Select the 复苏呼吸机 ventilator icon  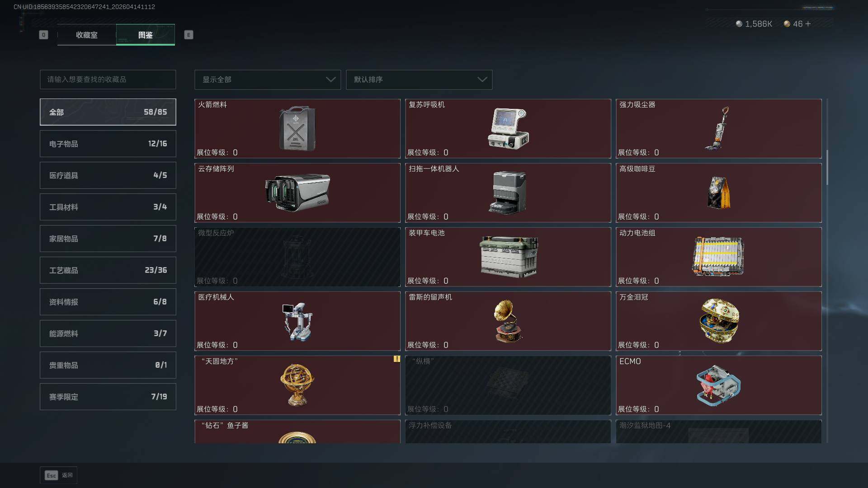(x=508, y=128)
